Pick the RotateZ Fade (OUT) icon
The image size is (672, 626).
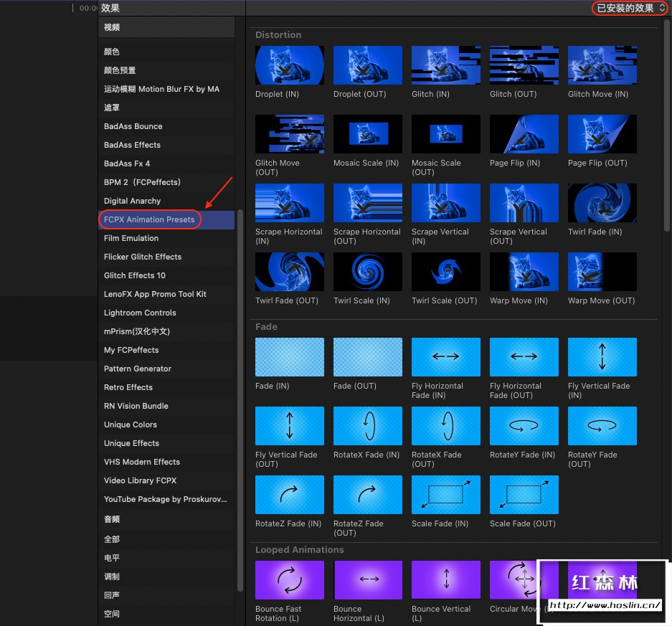tap(368, 495)
